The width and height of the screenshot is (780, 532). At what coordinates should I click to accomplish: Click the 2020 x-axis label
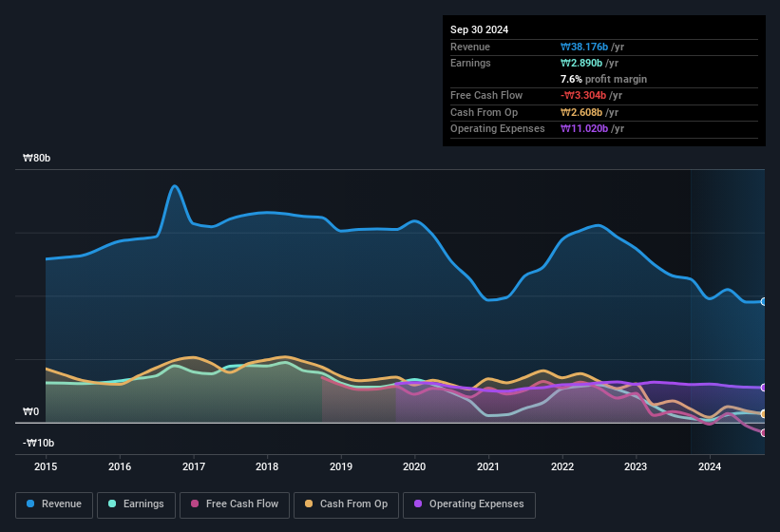[414, 466]
